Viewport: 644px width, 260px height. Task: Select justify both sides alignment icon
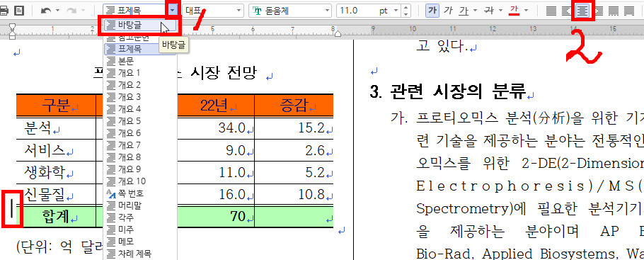(x=551, y=11)
